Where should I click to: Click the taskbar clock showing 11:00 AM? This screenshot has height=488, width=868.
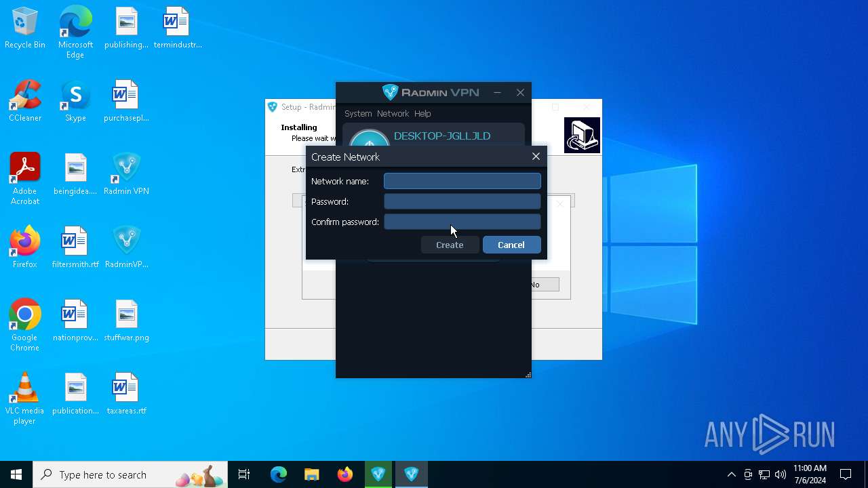point(810,474)
